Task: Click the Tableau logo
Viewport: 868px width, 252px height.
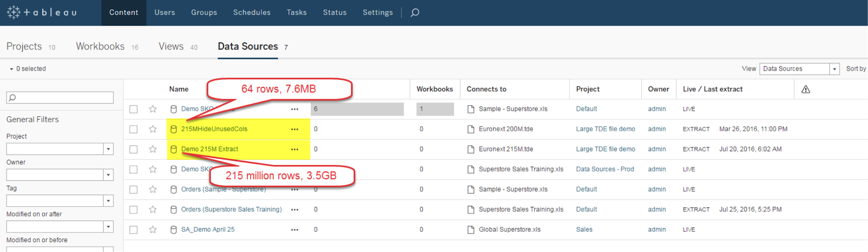Action: pyautogui.click(x=42, y=12)
